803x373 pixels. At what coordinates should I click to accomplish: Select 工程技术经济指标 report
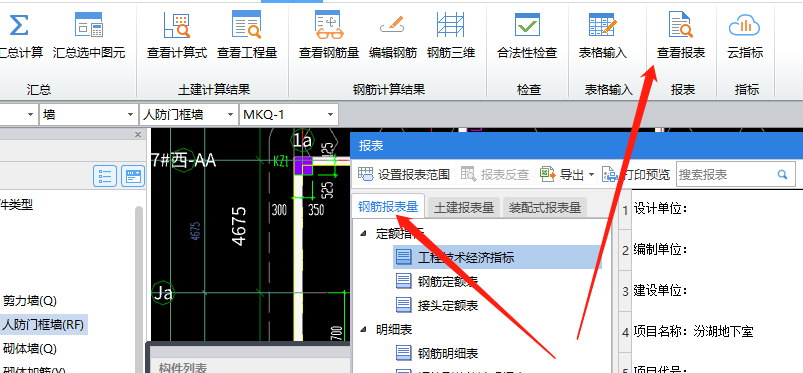497,257
